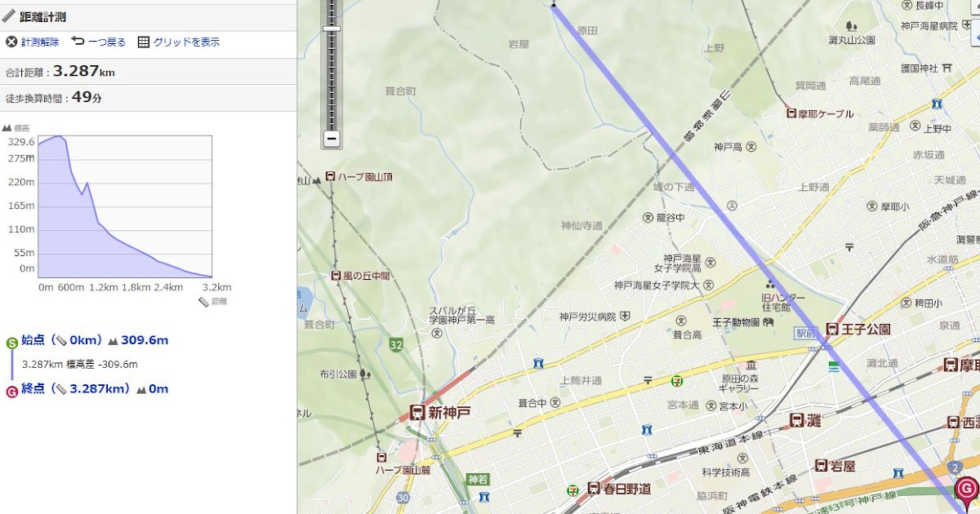
Task: Click the 新神戸 station icon
Action: click(x=417, y=413)
